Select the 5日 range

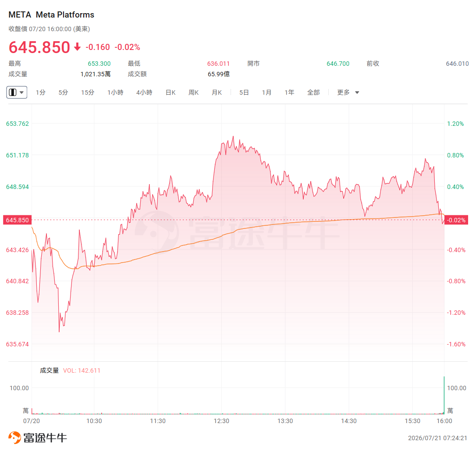(x=244, y=92)
